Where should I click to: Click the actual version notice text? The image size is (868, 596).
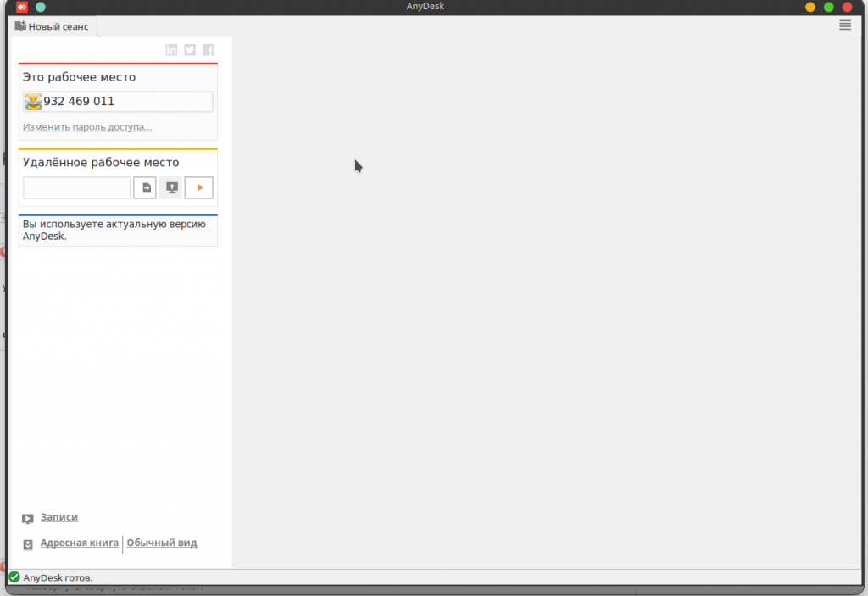point(114,230)
